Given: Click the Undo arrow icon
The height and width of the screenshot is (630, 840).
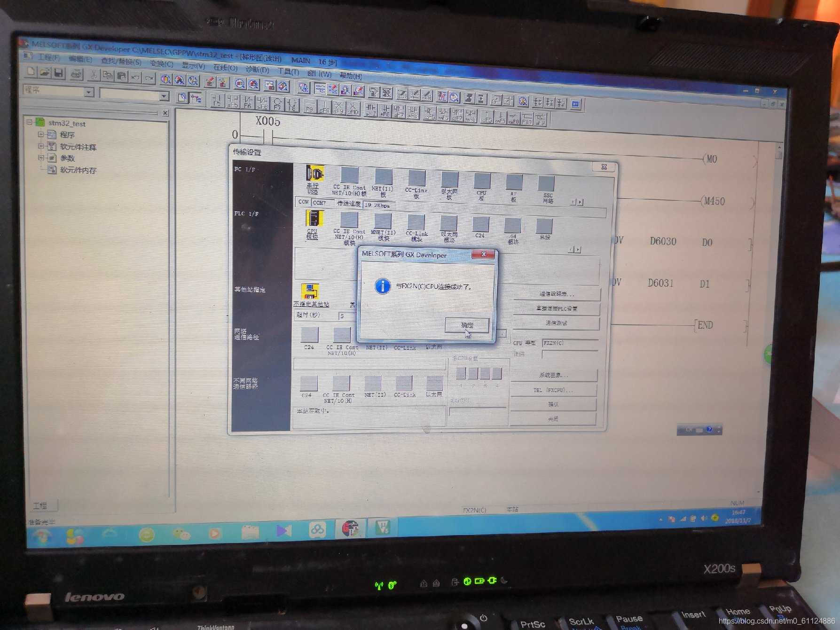Looking at the screenshot, I should click(135, 77).
